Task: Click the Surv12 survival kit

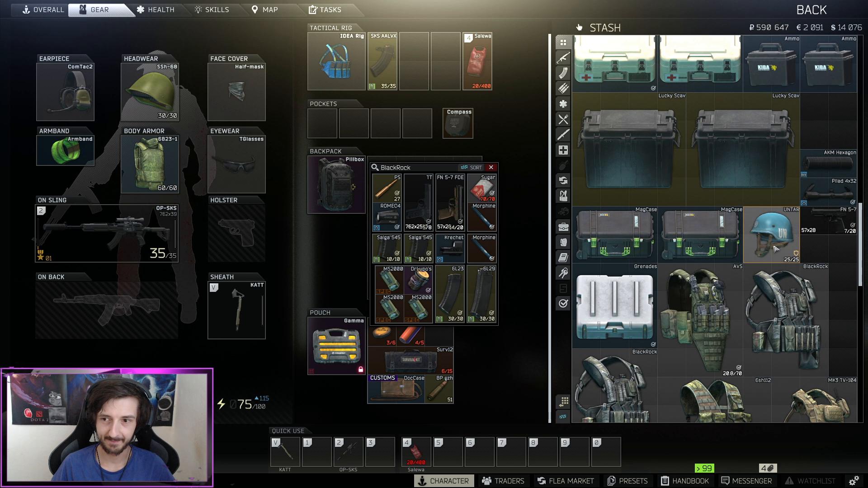Action: pos(410,360)
